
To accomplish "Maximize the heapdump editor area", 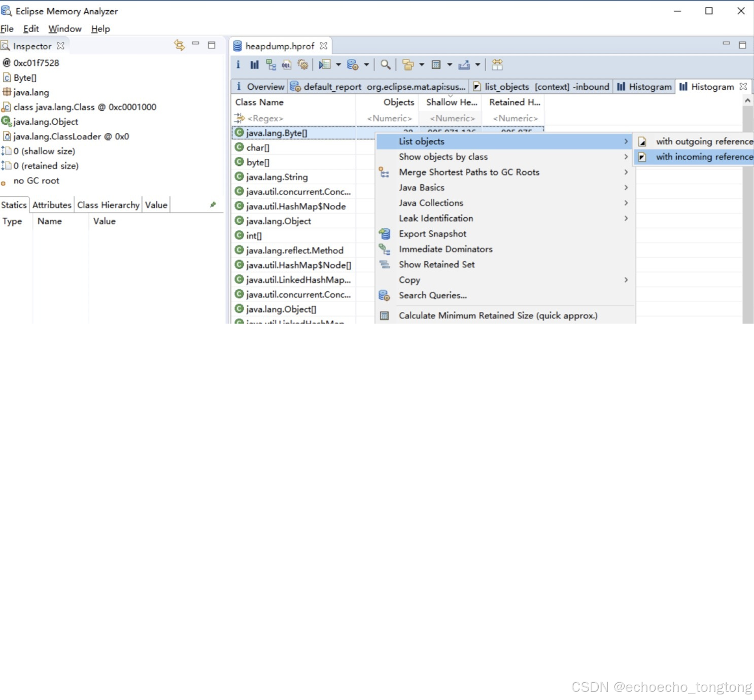I will coord(742,45).
